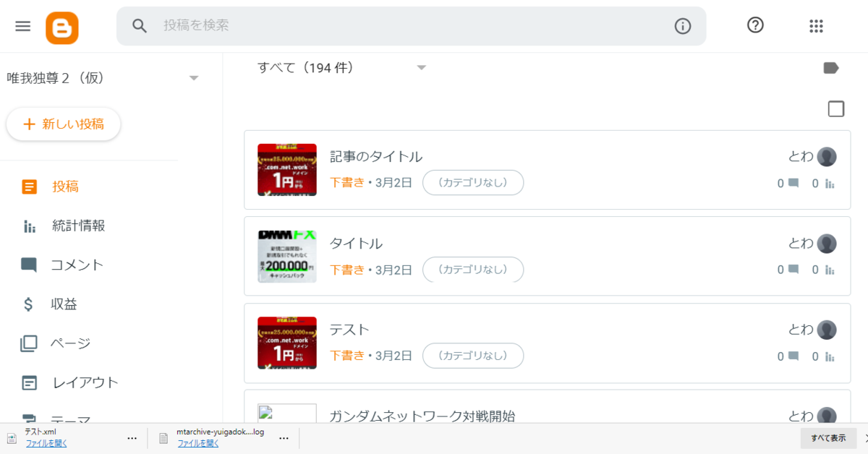Click the 下書き status on テスト post

pyautogui.click(x=347, y=356)
